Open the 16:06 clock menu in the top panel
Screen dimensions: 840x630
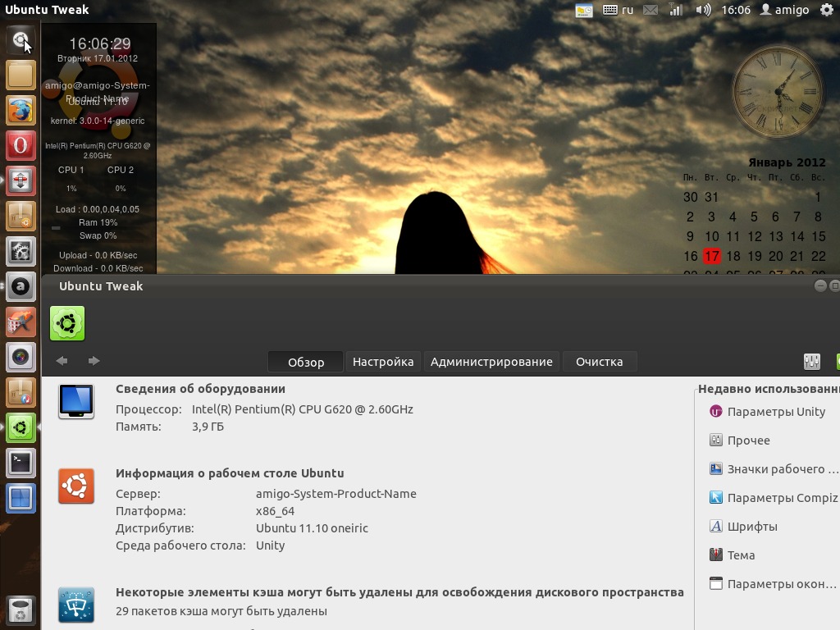[736, 10]
